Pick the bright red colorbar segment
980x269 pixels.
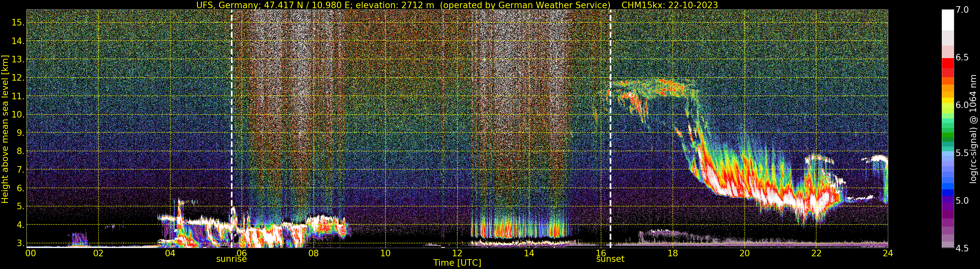point(948,63)
